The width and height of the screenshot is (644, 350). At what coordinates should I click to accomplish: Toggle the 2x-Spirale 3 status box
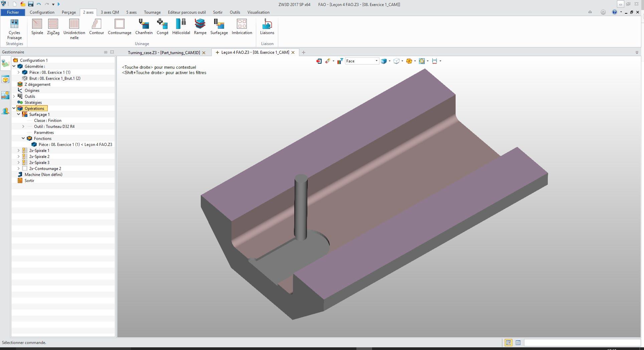tap(24, 163)
